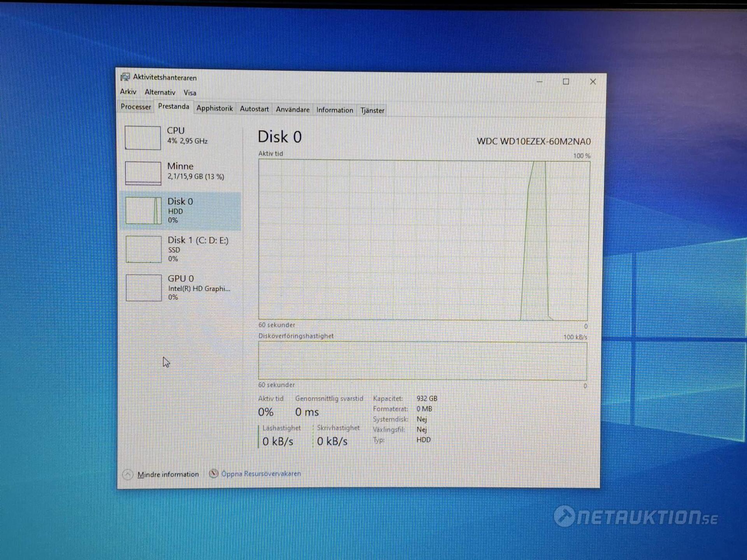Click the Aktivitetshanteraren title bar icon
The image size is (747, 560).
pos(125,77)
